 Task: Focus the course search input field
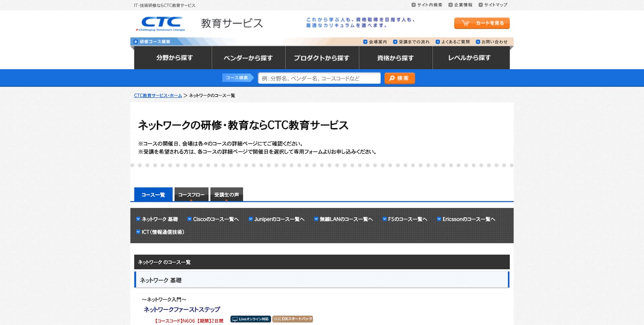pos(319,78)
